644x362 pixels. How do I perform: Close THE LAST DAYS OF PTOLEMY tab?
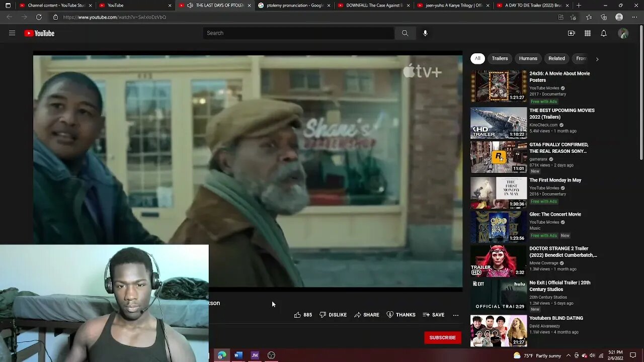pos(249,5)
